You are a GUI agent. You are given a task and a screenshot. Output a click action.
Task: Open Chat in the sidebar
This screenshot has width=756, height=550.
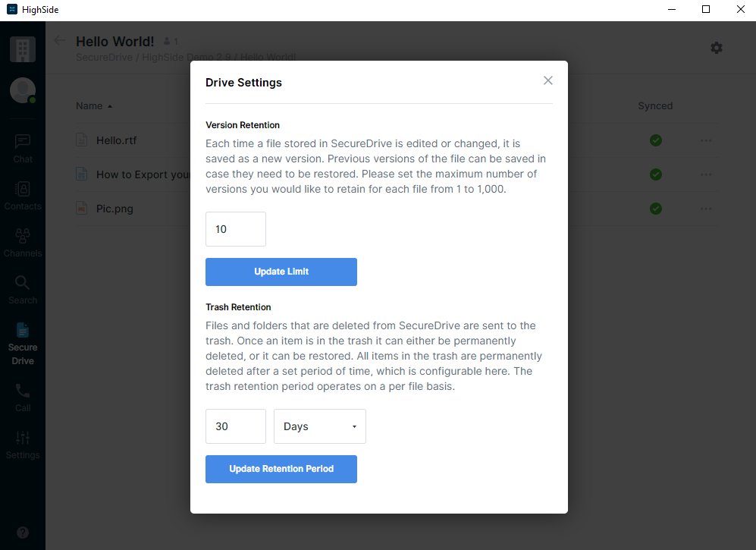tap(23, 149)
